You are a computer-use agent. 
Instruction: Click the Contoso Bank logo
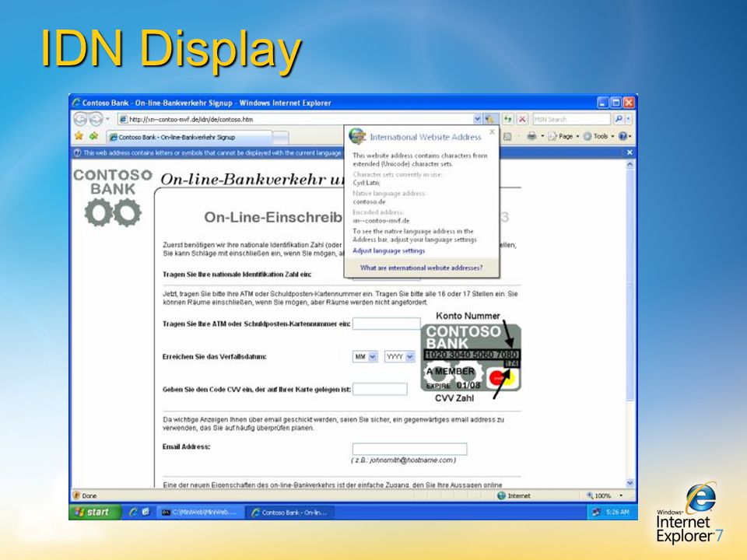click(x=113, y=197)
